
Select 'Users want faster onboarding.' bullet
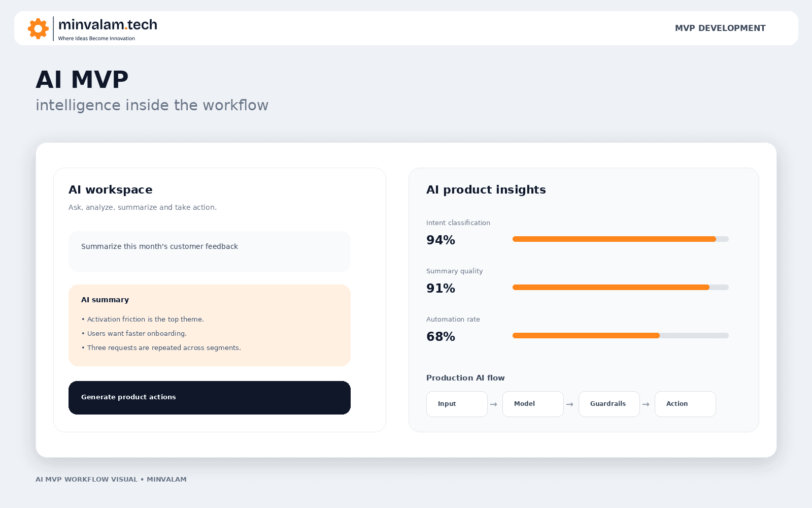pos(134,333)
